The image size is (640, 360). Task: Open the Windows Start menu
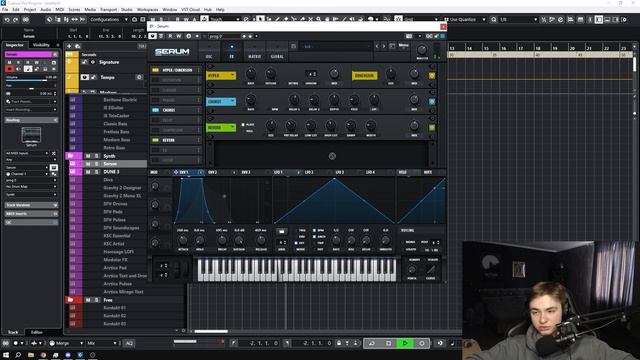[6, 355]
